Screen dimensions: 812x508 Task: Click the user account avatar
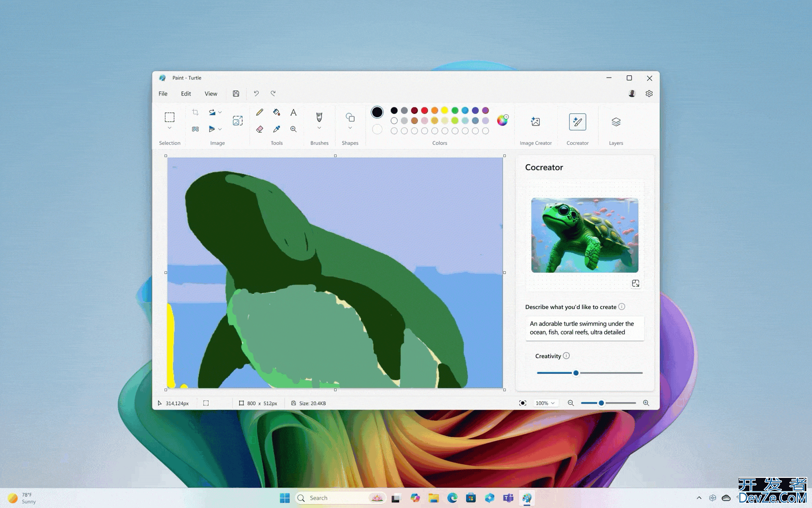coord(632,94)
